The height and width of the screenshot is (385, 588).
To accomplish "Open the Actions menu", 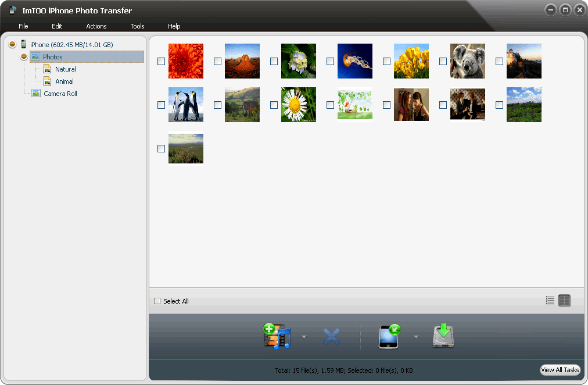I will [x=96, y=26].
